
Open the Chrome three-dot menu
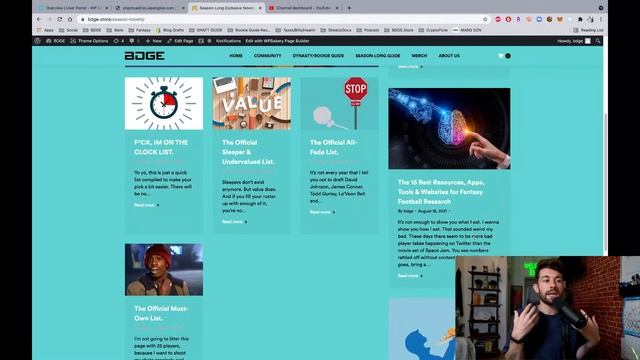[601, 19]
